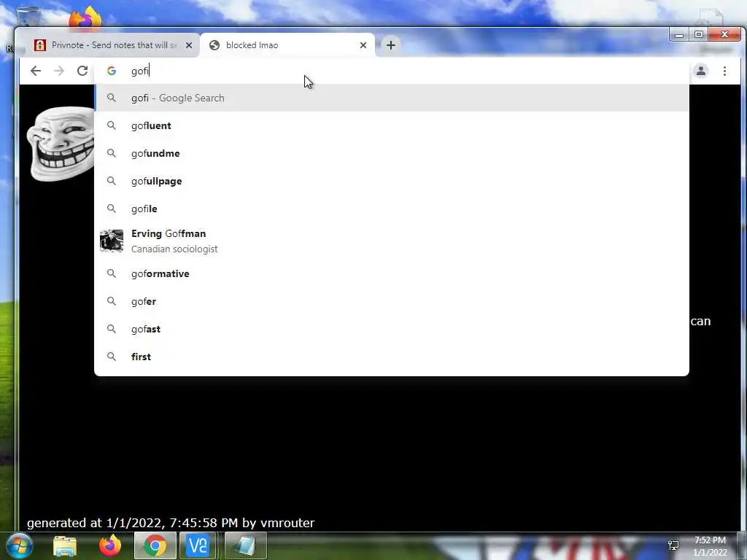The height and width of the screenshot is (560, 747).
Task: Open the Erving Goffman suggestion
Action: click(392, 241)
